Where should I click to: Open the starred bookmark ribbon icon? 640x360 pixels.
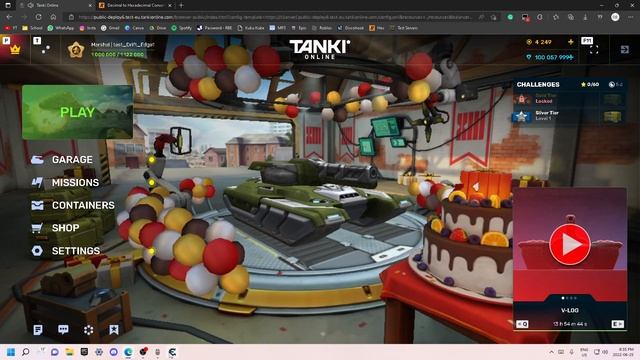pos(114,330)
